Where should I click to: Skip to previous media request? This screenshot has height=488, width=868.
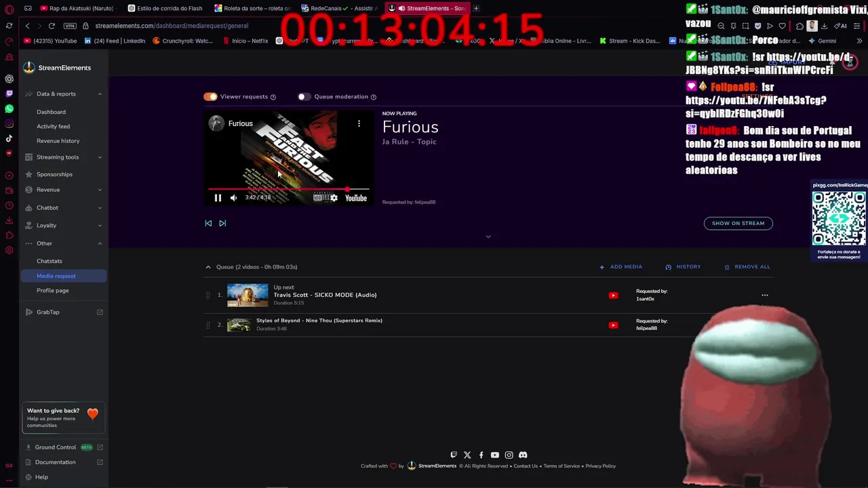coord(208,223)
